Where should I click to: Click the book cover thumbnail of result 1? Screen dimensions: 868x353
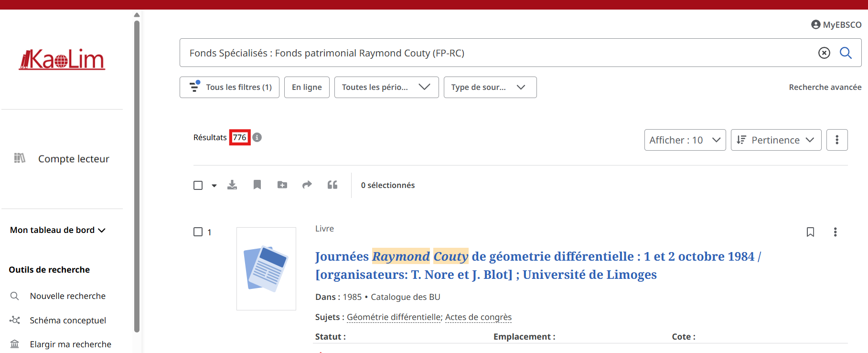266,268
